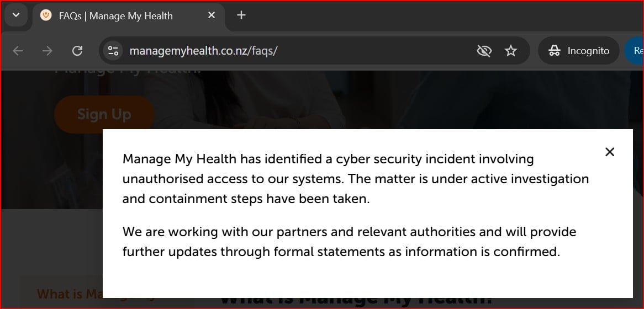Select the FAQs | Manage My Health tab
Screen dimensions: 644x309
(116, 16)
